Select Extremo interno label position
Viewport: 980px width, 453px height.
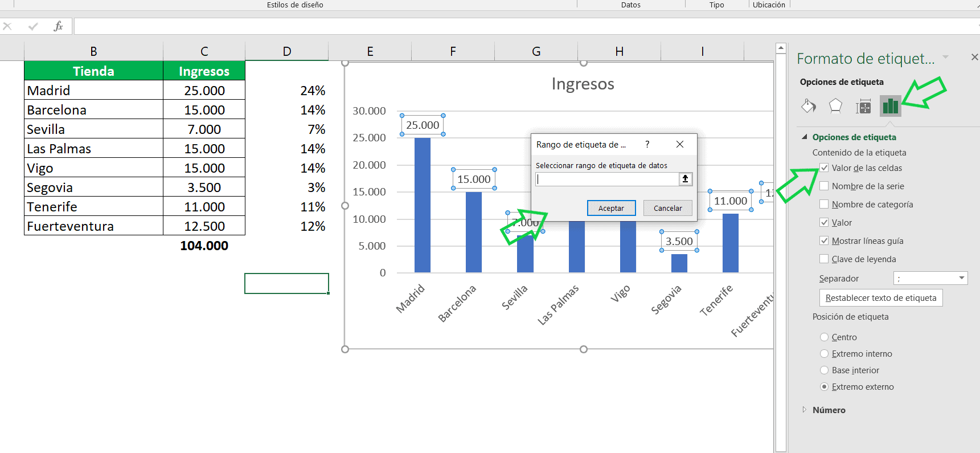(824, 353)
